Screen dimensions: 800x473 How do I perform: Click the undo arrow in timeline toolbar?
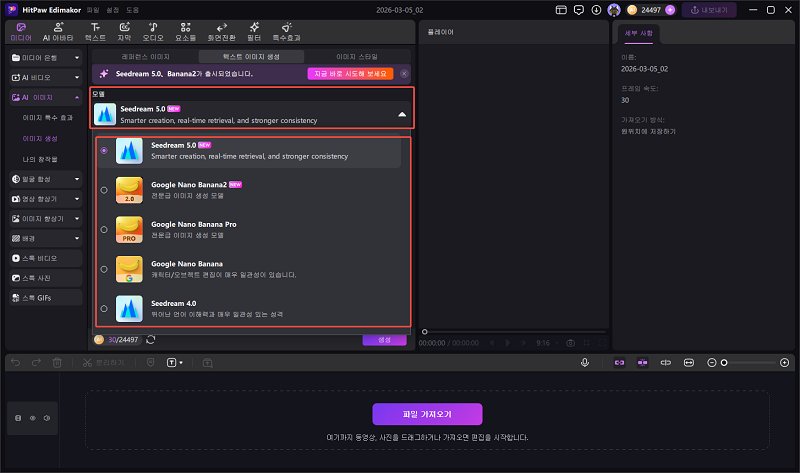[x=15, y=362]
